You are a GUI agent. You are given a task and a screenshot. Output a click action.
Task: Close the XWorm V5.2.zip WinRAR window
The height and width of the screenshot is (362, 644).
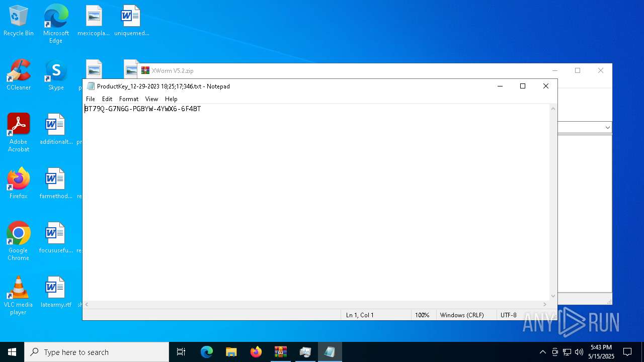601,71
